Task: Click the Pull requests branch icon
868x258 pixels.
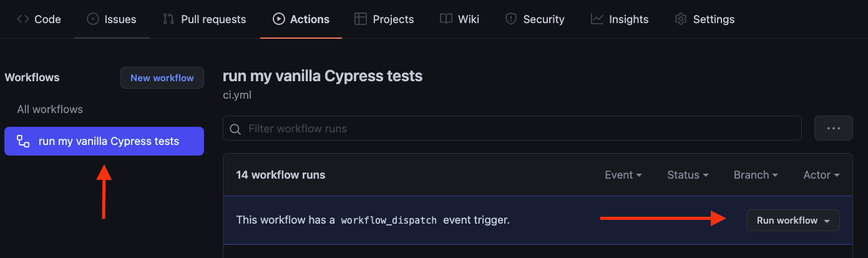Action: [168, 19]
